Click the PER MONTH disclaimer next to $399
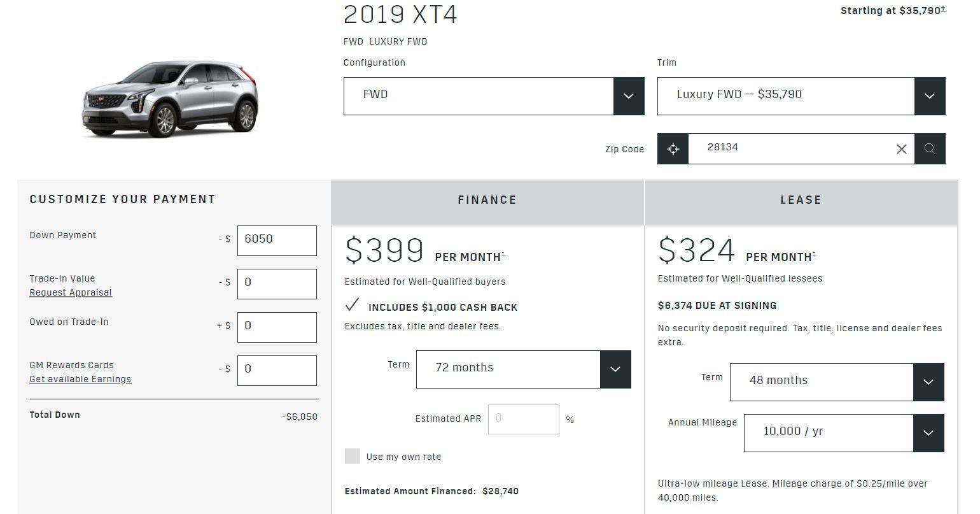 pos(503,253)
